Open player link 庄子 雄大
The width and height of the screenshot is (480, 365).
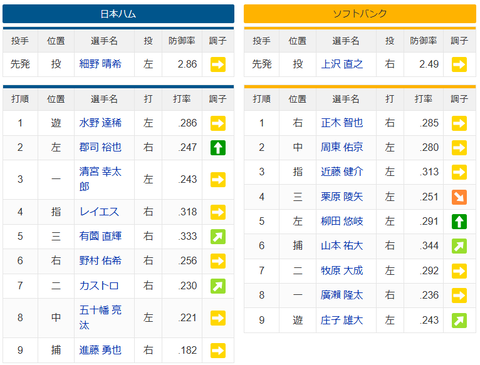tap(342, 320)
